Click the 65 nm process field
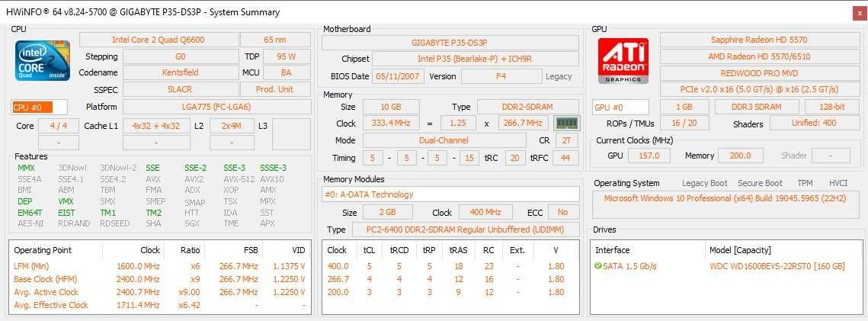This screenshot has height=321, width=868. [x=275, y=40]
